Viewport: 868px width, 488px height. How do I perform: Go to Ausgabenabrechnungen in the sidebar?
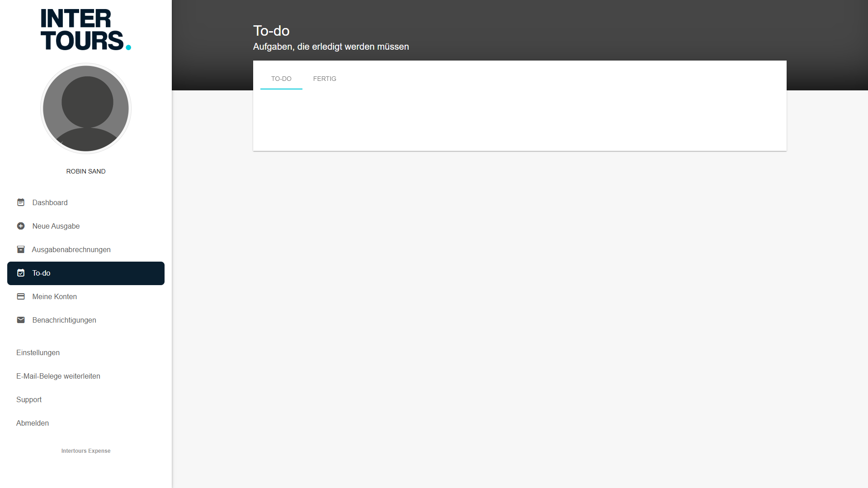click(71, 249)
